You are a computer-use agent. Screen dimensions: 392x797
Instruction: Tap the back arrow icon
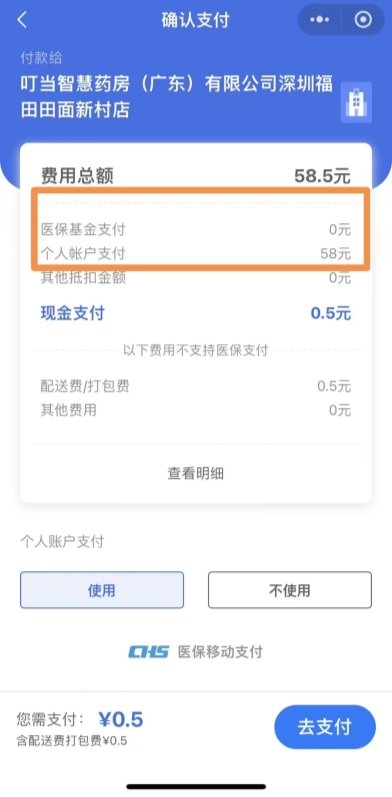pyautogui.click(x=22, y=20)
